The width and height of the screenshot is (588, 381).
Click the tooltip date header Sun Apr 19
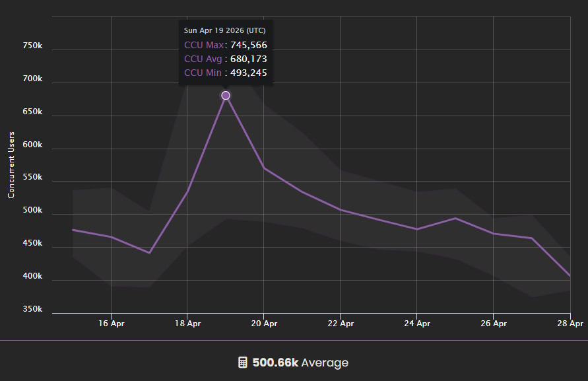click(224, 30)
